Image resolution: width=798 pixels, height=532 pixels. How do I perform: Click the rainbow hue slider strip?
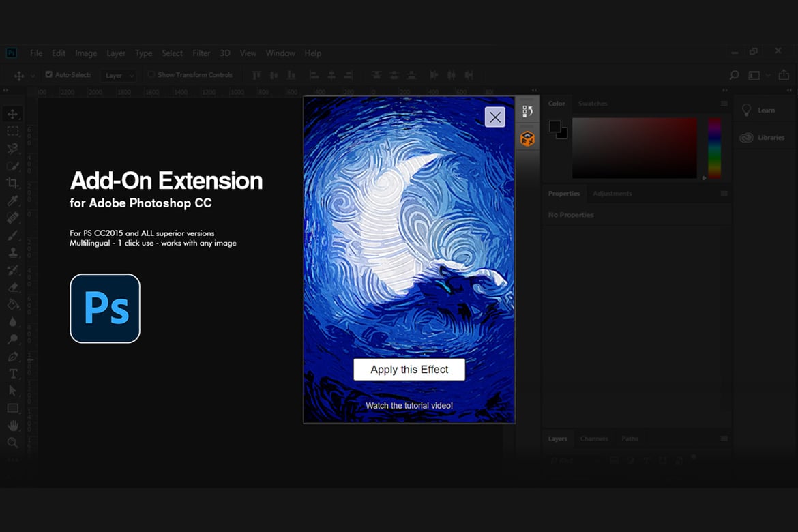715,148
